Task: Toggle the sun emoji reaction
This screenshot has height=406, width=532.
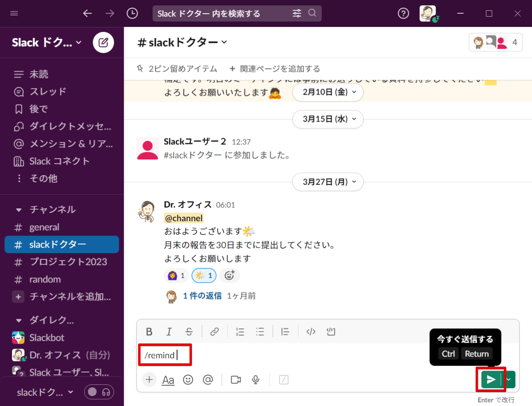Action: pyautogui.click(x=204, y=275)
